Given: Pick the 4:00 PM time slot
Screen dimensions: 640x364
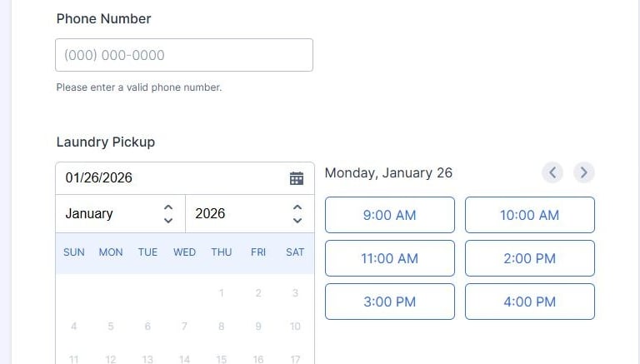Looking at the screenshot, I should (x=529, y=302).
